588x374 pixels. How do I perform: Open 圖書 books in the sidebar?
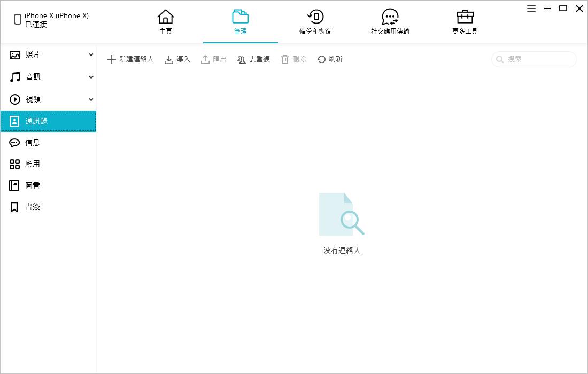click(x=48, y=185)
